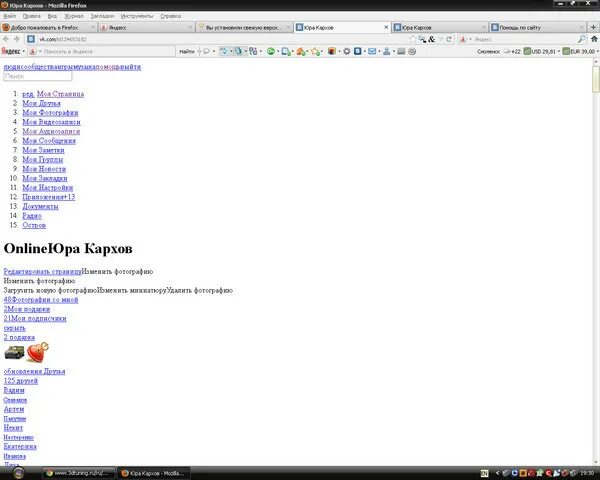
Task: Click Фотографии со мной link
Action: click(x=41, y=300)
